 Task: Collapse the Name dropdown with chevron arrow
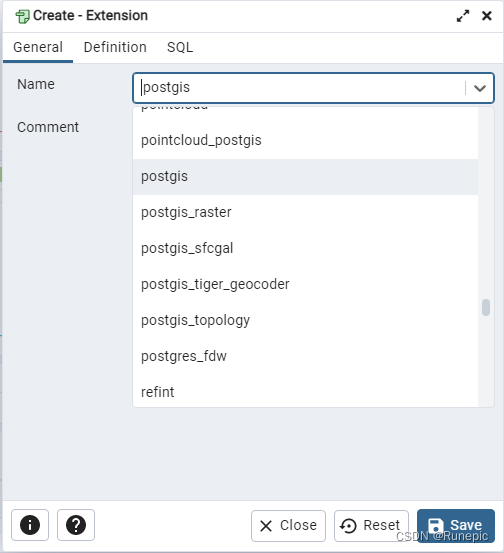(x=480, y=88)
